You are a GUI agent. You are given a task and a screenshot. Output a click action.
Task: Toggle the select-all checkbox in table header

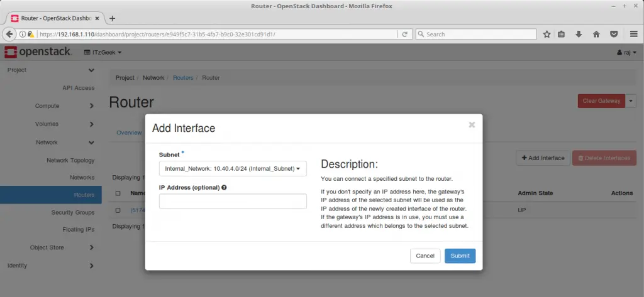coord(118,193)
